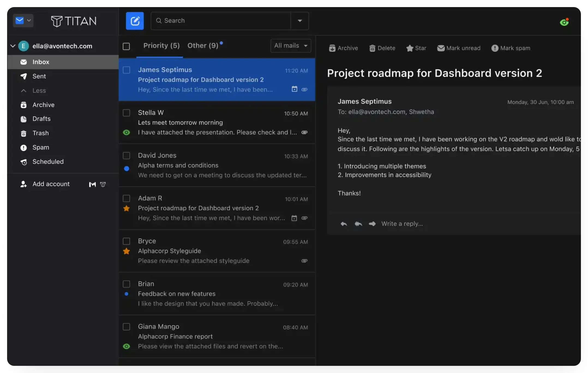Mark the open email as spam

[511, 48]
